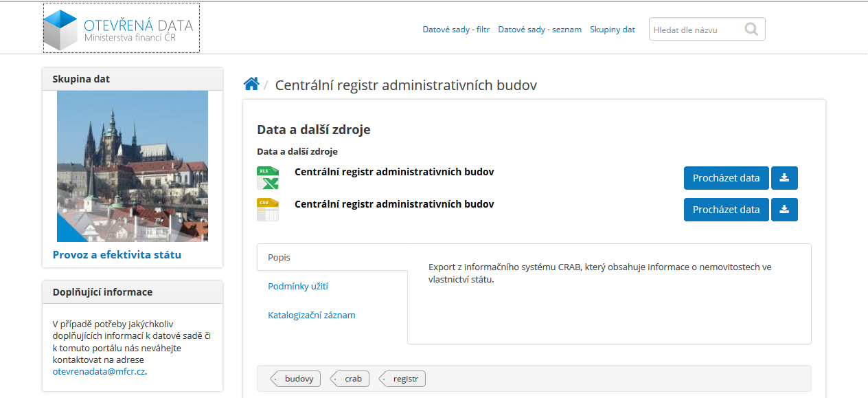Screen dimensions: 868x398
Task: Click the Prague Castle group image
Action: [133, 166]
